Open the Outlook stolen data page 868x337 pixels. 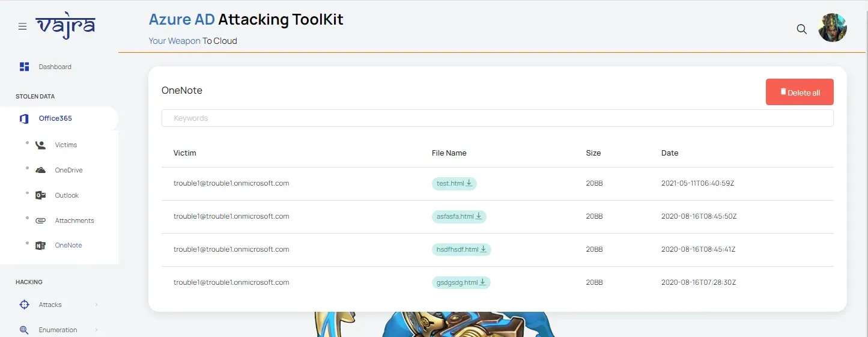pyautogui.click(x=67, y=195)
